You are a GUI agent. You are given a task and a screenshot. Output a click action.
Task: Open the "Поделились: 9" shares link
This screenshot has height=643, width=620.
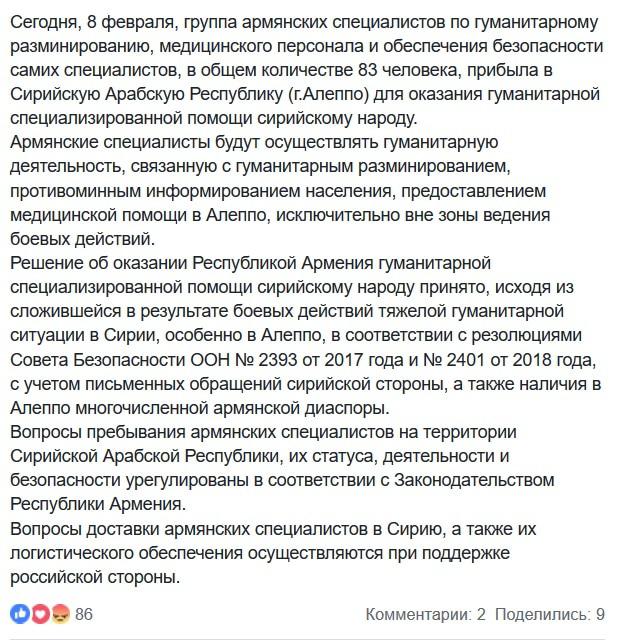[549, 613]
